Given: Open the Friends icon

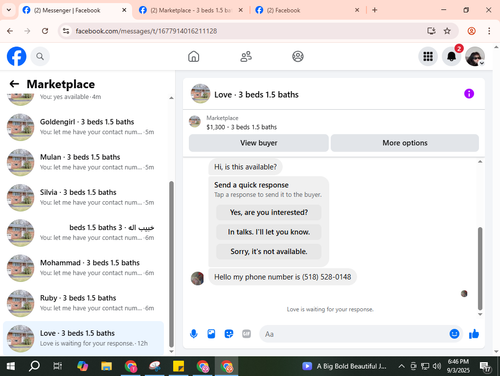Looking at the screenshot, I should [246, 56].
